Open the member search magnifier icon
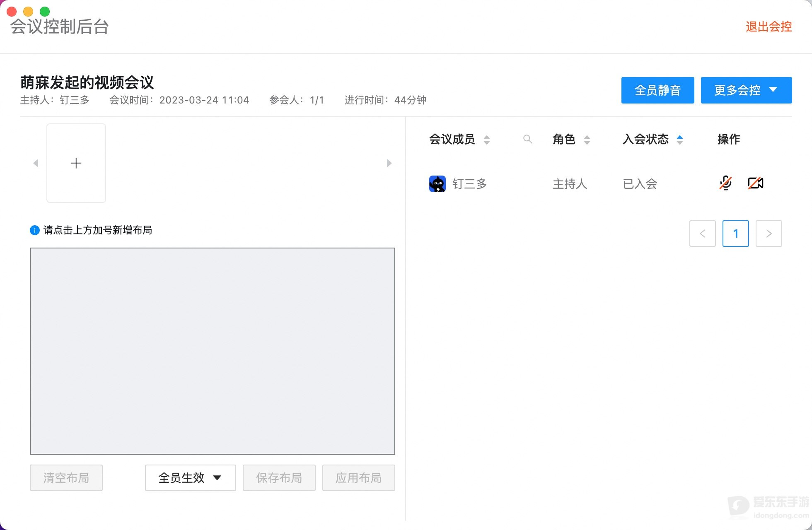 coord(527,139)
